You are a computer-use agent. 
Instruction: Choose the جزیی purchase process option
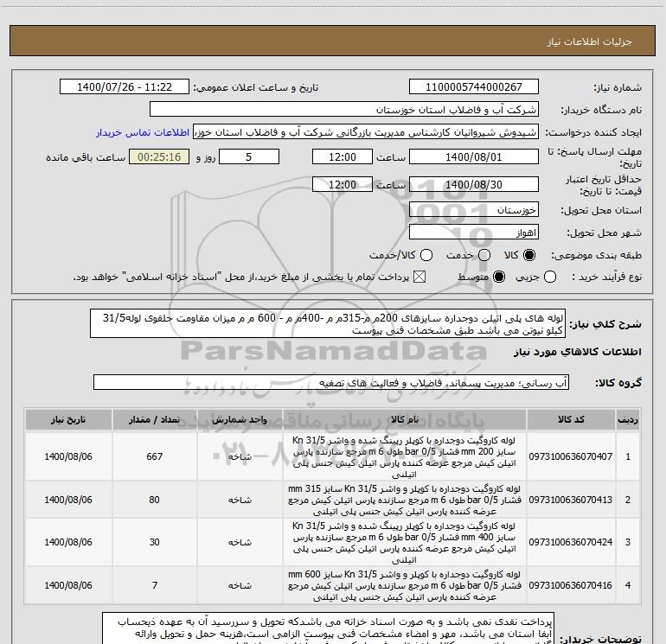point(549,277)
